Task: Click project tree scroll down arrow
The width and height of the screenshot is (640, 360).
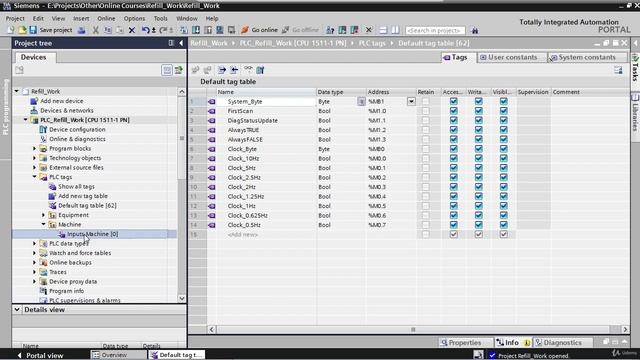Action: click(182, 298)
